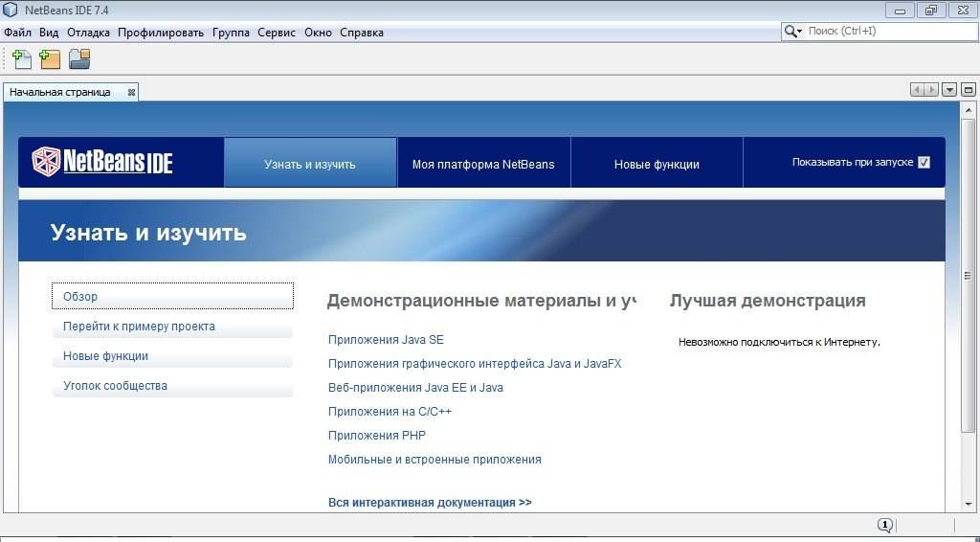Toggle Показывать при запуске checkbox
980x542 pixels.
point(924,163)
